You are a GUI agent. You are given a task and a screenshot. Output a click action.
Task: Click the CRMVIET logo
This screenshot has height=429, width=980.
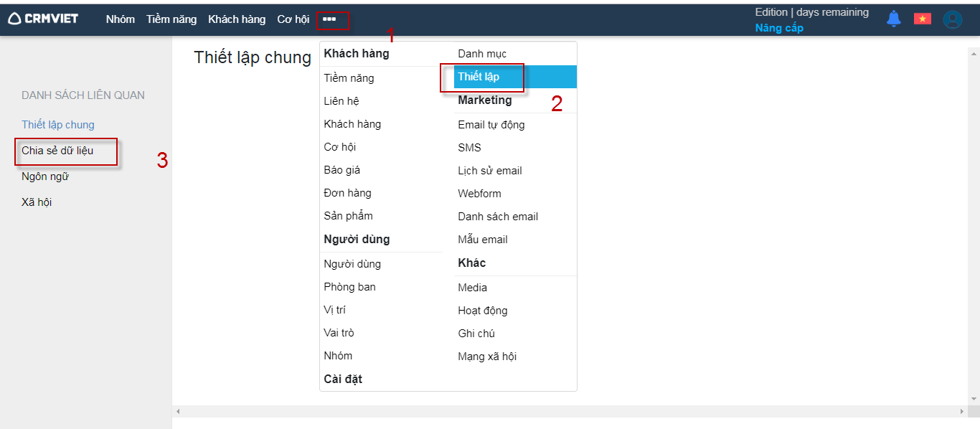[43, 19]
